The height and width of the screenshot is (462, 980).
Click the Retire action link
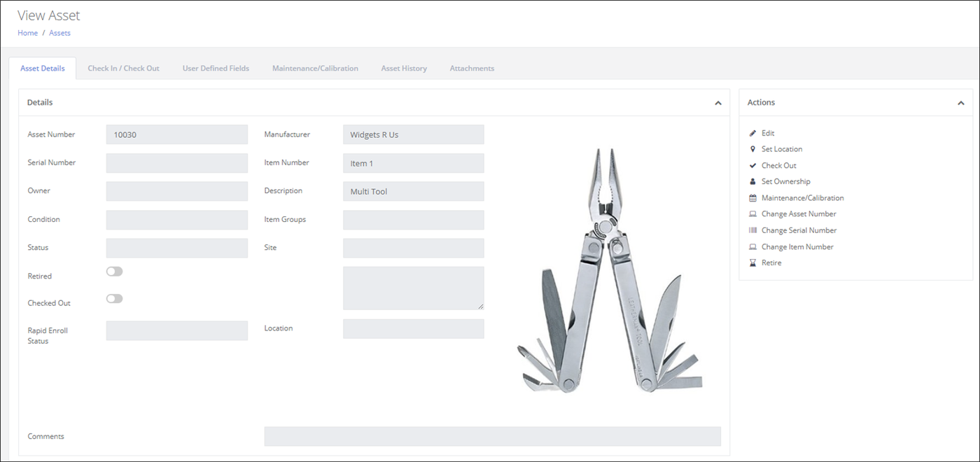[x=771, y=263]
